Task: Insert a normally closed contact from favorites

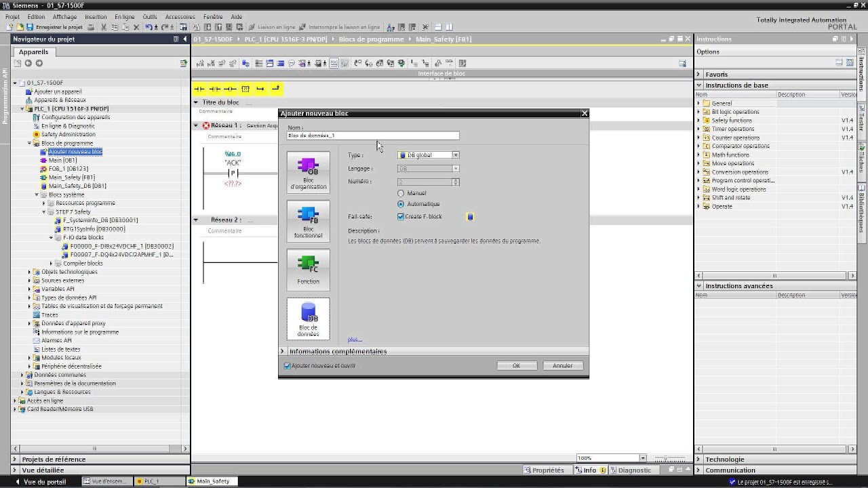Action: tap(215, 89)
